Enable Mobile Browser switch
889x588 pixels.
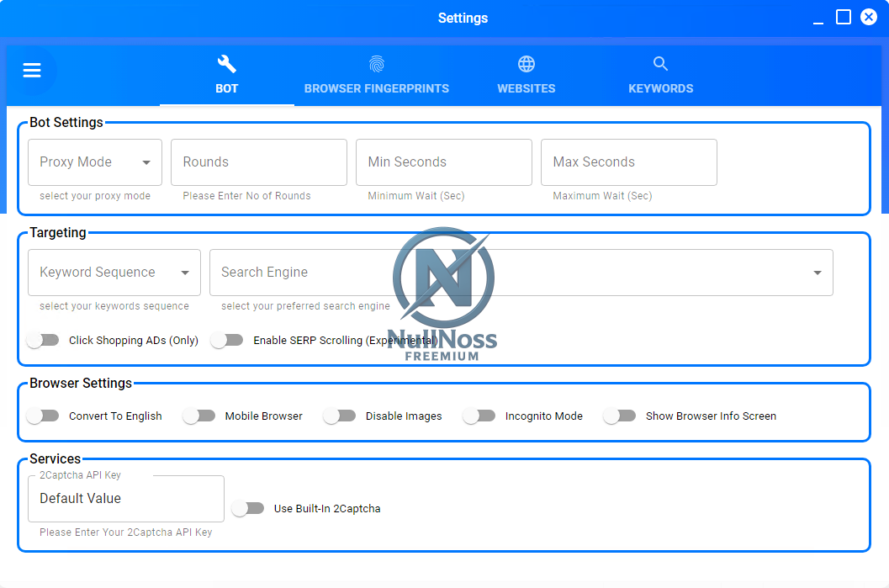pos(199,416)
